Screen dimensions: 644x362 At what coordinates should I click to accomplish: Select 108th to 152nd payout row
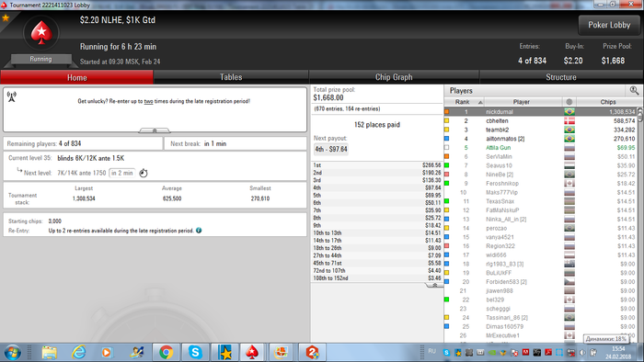376,278
